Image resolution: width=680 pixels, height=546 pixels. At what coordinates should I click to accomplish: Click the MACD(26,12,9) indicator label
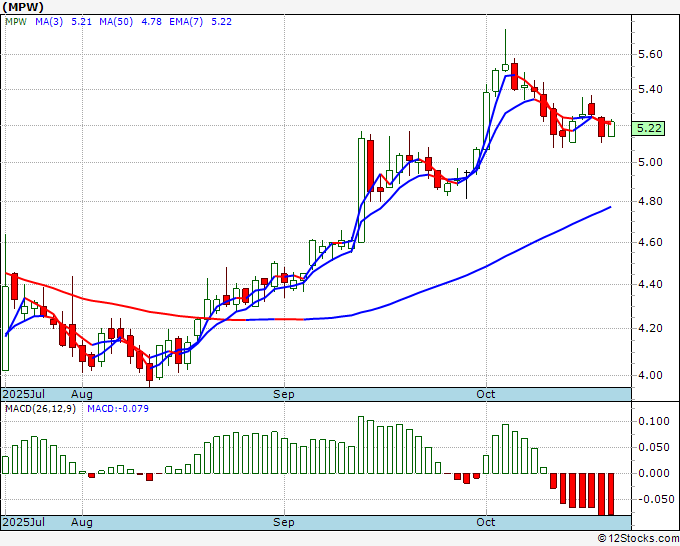tap(40, 409)
